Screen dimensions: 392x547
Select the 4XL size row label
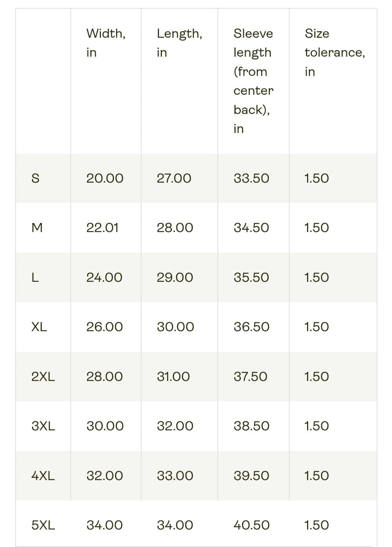click(x=43, y=476)
